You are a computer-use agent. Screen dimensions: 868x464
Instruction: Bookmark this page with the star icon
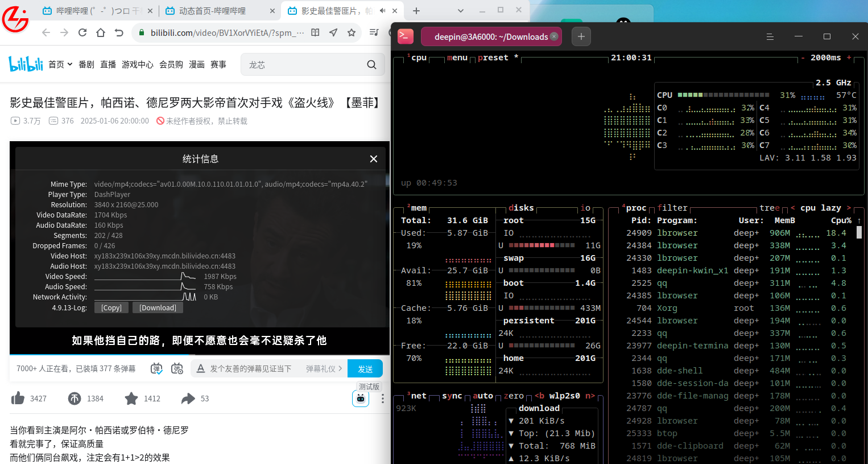(352, 32)
